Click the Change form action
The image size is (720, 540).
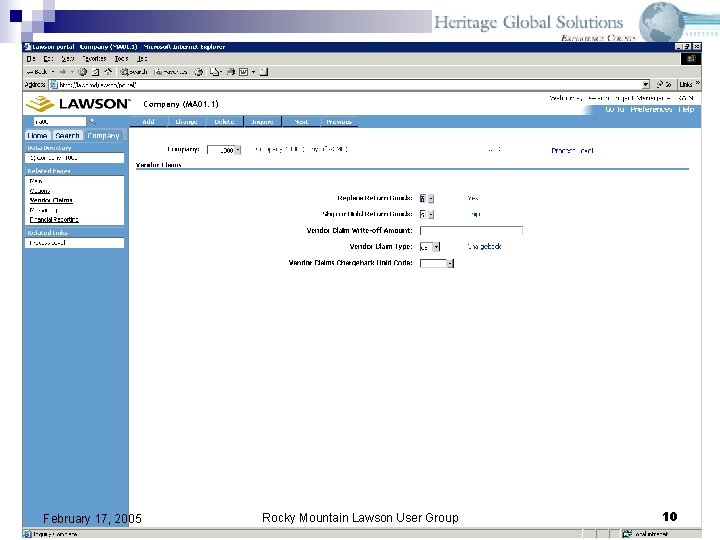click(186, 122)
